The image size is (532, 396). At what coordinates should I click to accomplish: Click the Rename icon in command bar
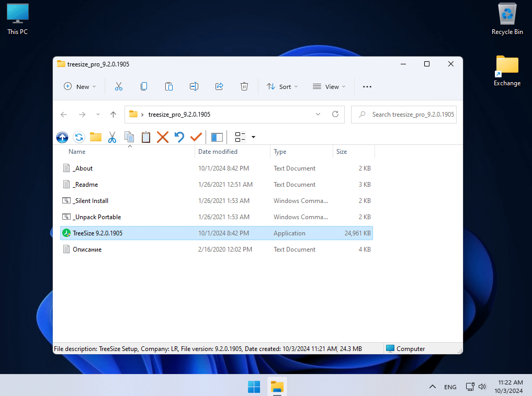194,86
